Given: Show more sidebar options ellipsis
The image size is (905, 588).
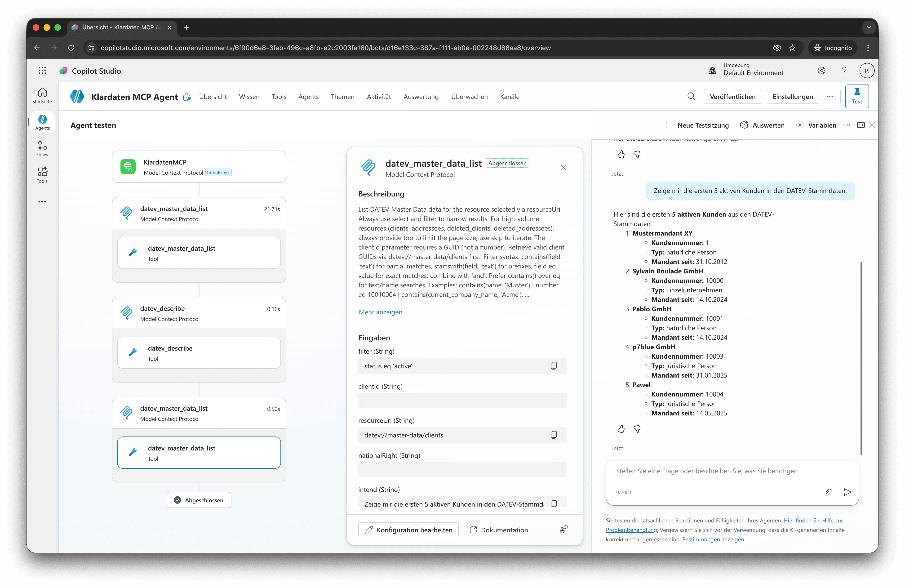Looking at the screenshot, I should [42, 202].
